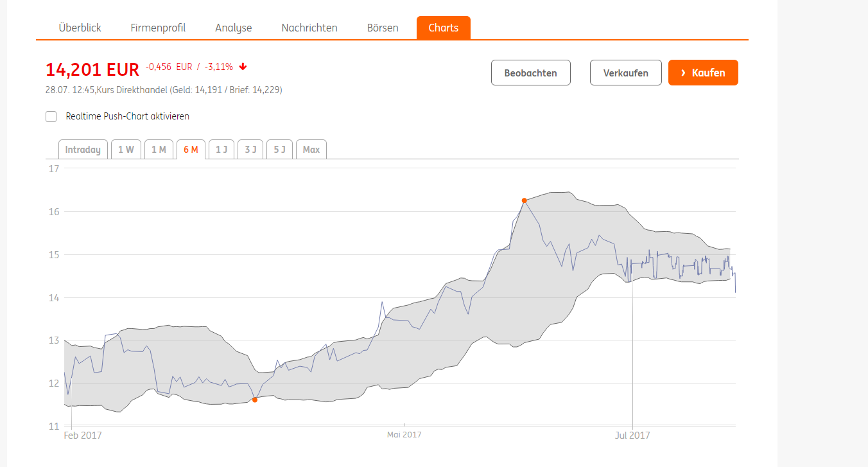
Task: Click the orange high-point marker on chart
Action: 525,200
